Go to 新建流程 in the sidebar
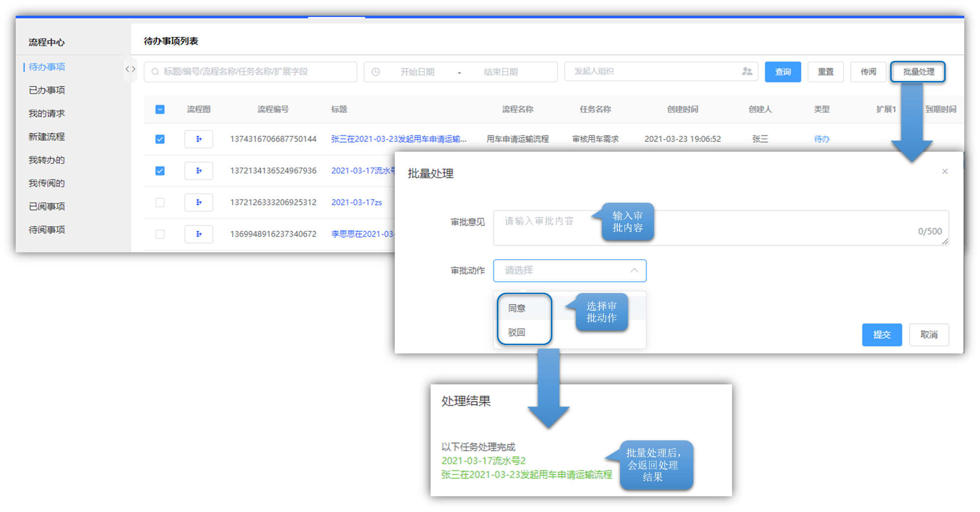 [x=47, y=137]
